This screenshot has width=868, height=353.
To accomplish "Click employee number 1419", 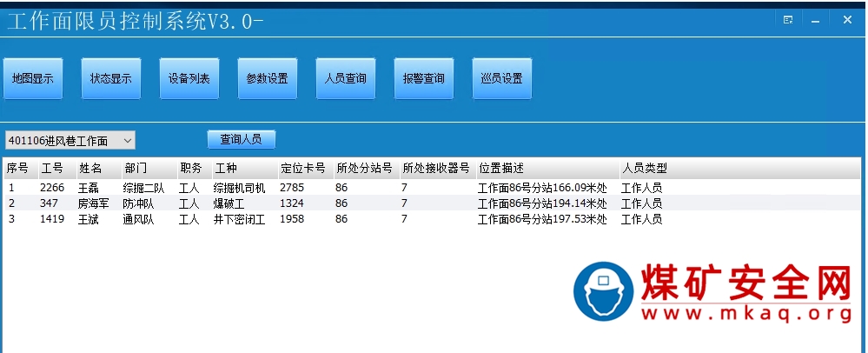I will coord(52,219).
